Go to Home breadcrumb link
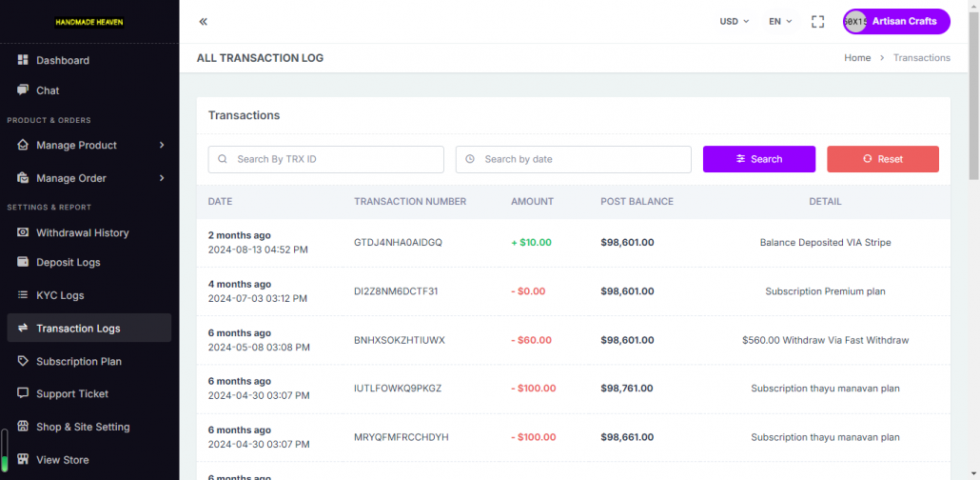Viewport: 980px width, 480px height. coord(857,57)
